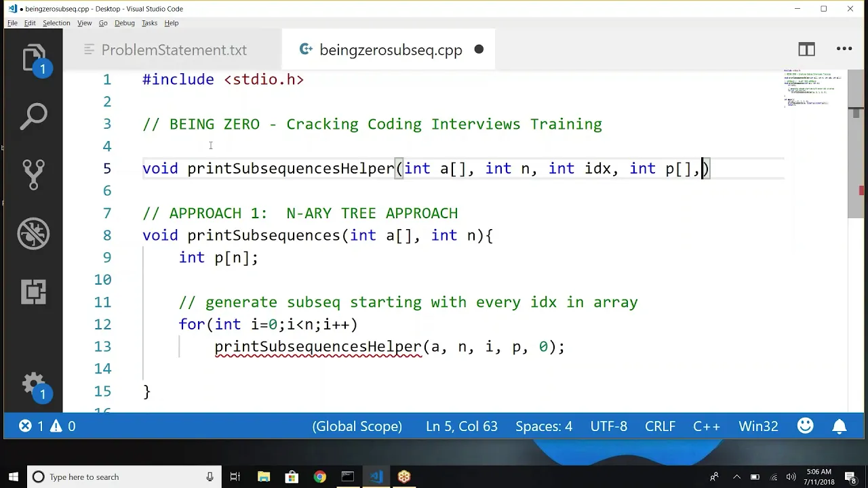Open the Action Center notifications
868x488 pixels.
click(x=850, y=477)
